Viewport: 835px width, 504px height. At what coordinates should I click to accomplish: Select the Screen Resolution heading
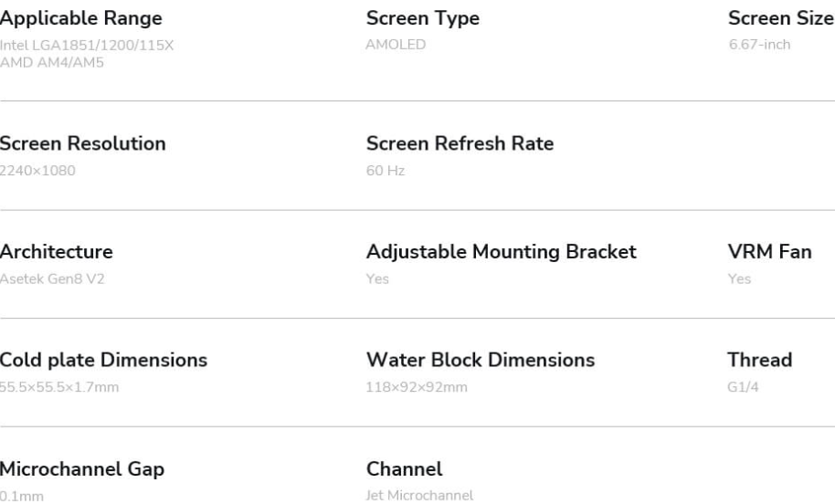[82, 143]
